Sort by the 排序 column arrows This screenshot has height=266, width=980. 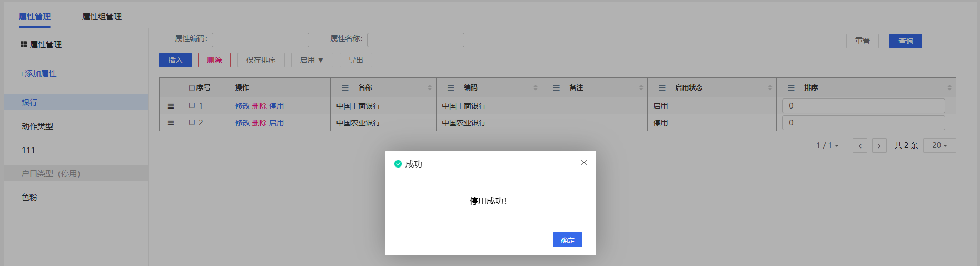click(x=949, y=88)
